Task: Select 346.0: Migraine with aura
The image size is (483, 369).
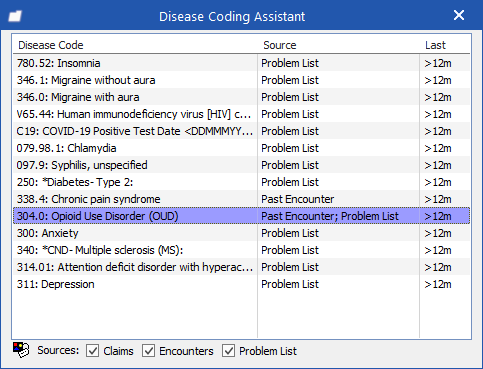Action: click(241, 97)
